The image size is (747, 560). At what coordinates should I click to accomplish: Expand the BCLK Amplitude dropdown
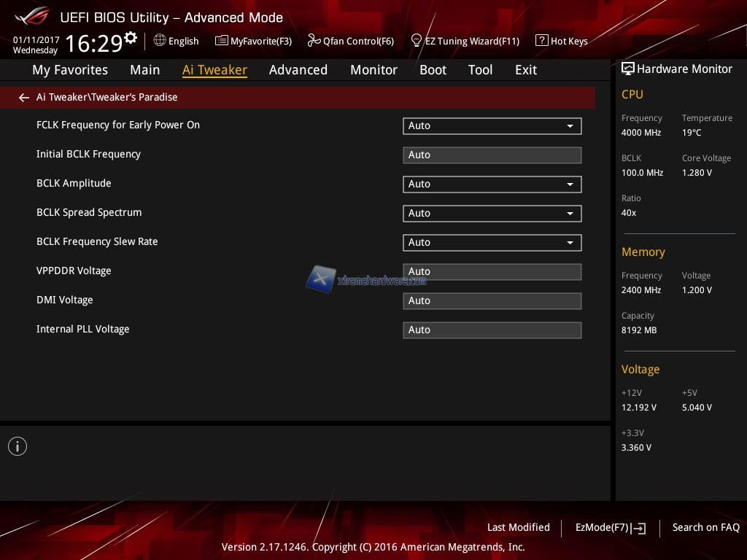tap(492, 184)
